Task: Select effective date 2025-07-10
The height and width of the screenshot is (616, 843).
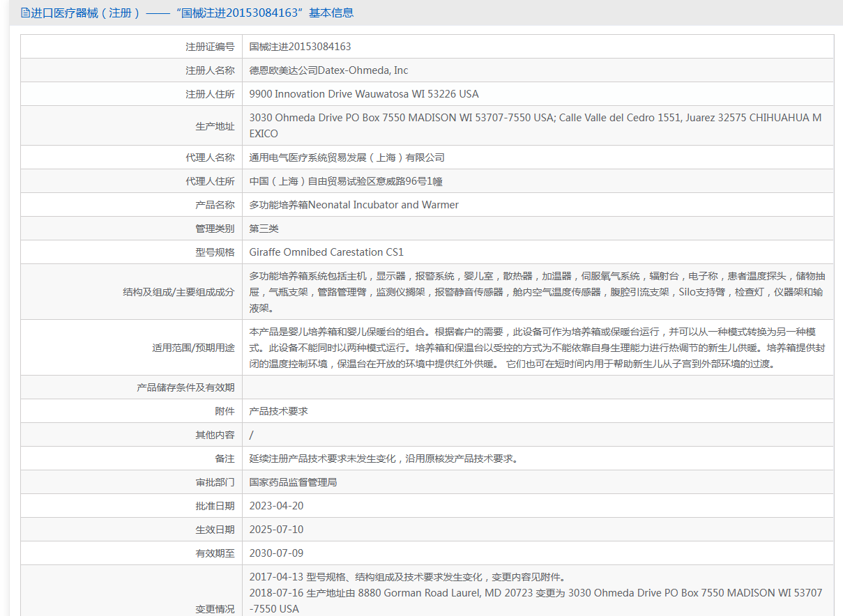Action: point(277,530)
